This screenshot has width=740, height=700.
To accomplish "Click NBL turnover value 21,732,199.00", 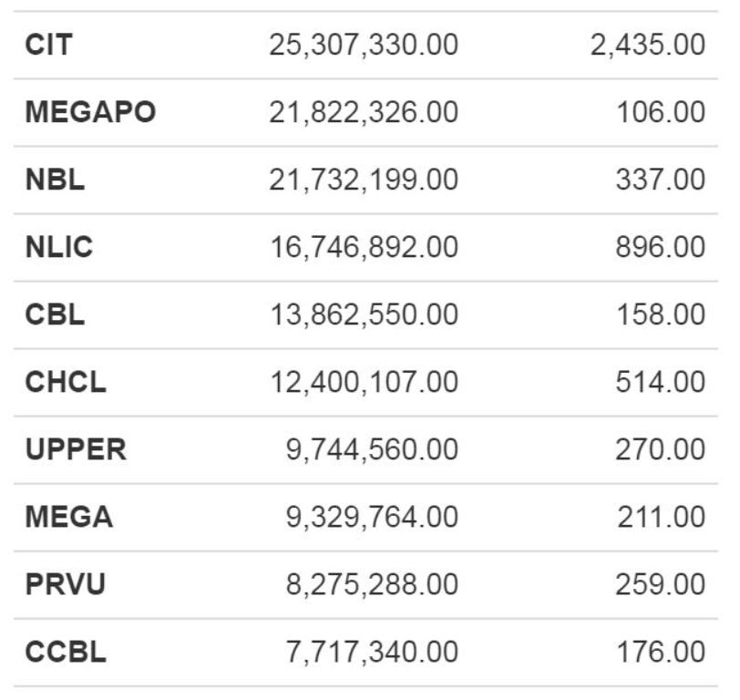I will 364,180.
